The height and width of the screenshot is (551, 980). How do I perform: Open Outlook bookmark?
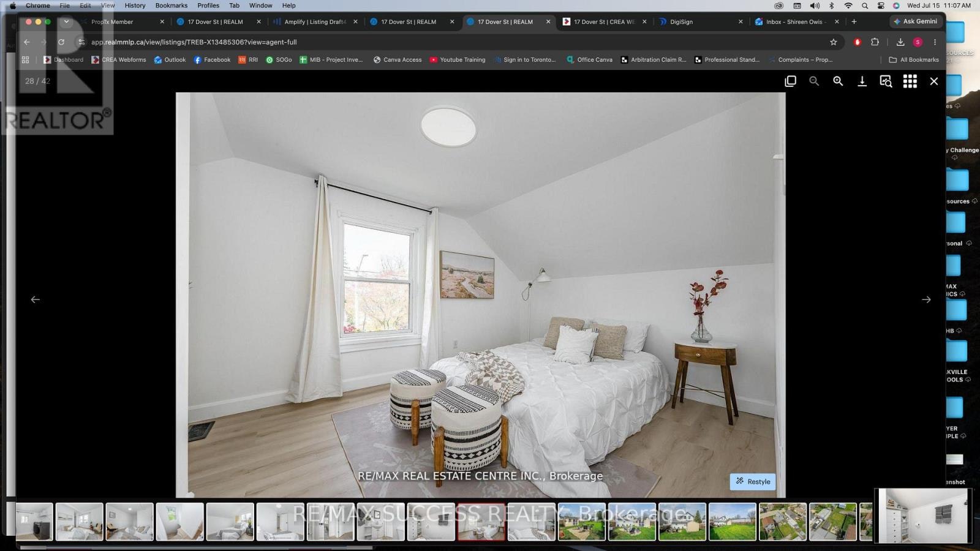170,59
